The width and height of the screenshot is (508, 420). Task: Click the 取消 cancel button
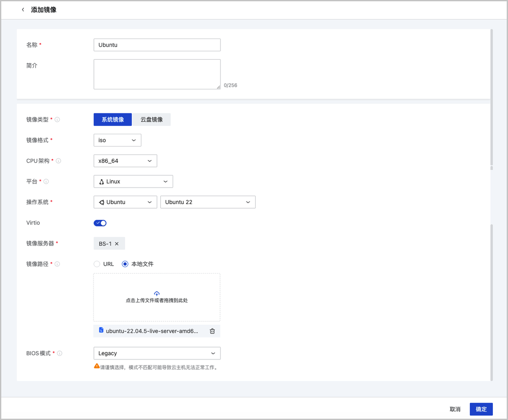[455, 409]
